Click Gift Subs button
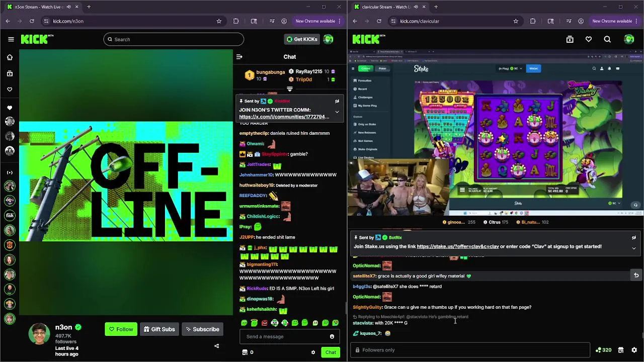Viewport: 644px width, 362px height. pyautogui.click(x=159, y=329)
